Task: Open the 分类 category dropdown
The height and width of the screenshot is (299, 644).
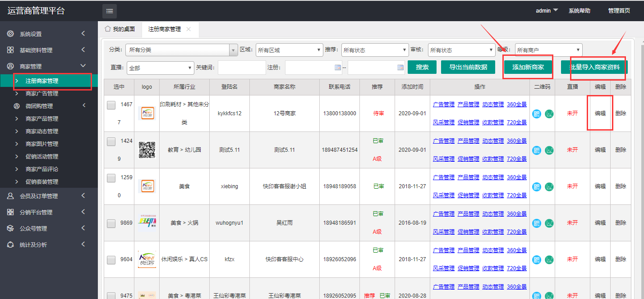Action: pyautogui.click(x=181, y=50)
